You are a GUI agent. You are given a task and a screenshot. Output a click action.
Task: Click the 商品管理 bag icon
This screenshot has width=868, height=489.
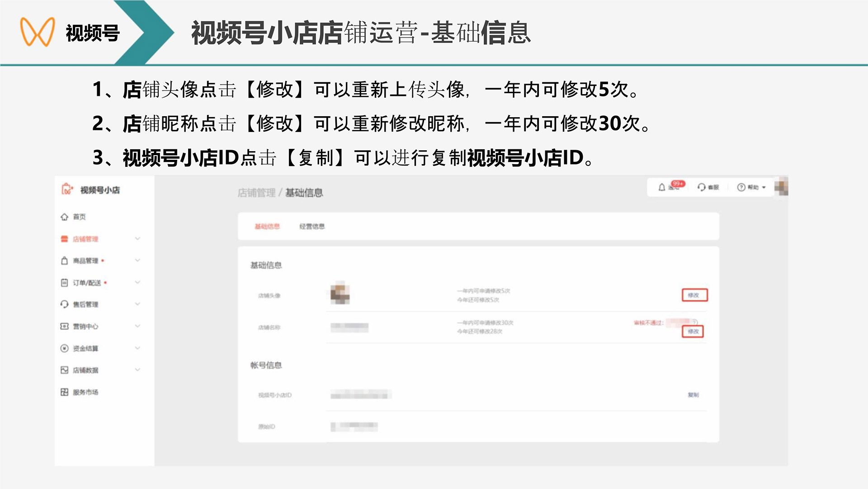(64, 261)
